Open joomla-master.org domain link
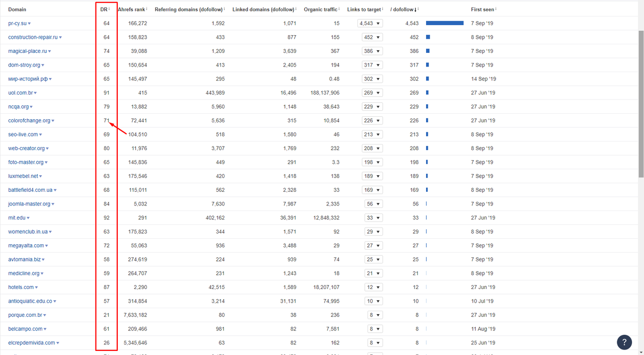Image resolution: width=644 pixels, height=355 pixels. click(29, 204)
